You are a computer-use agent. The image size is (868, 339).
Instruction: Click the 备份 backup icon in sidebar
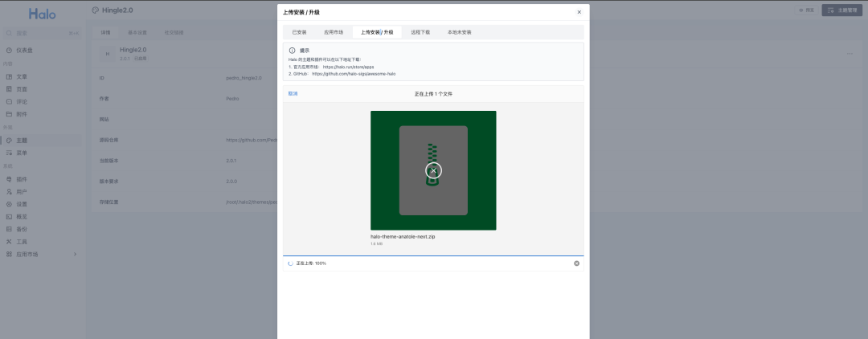[9, 229]
